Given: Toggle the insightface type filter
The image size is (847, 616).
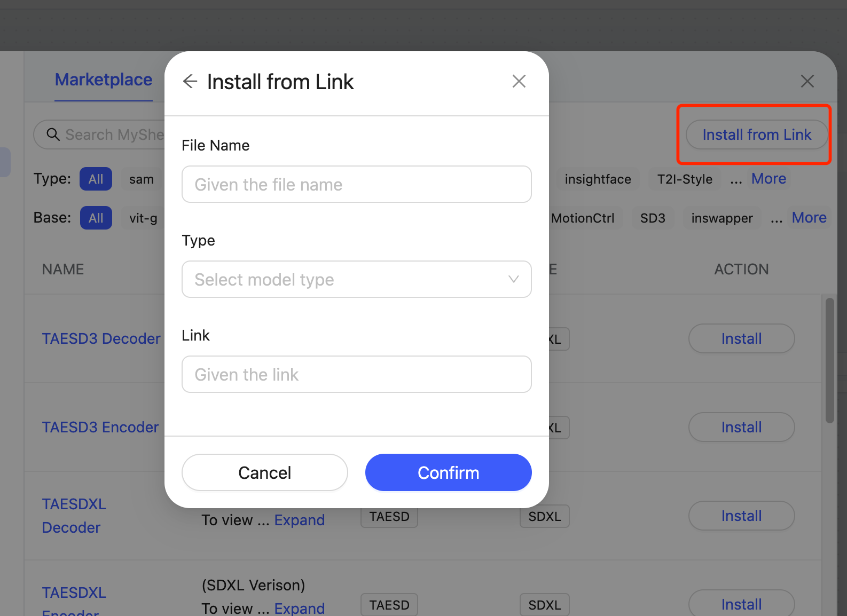Looking at the screenshot, I should click(598, 179).
